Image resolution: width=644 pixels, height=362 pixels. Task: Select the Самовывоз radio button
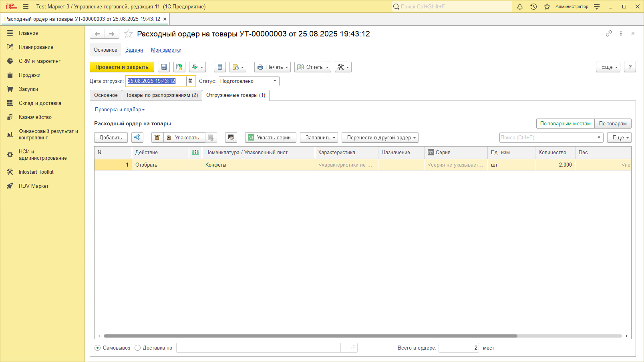click(97, 348)
